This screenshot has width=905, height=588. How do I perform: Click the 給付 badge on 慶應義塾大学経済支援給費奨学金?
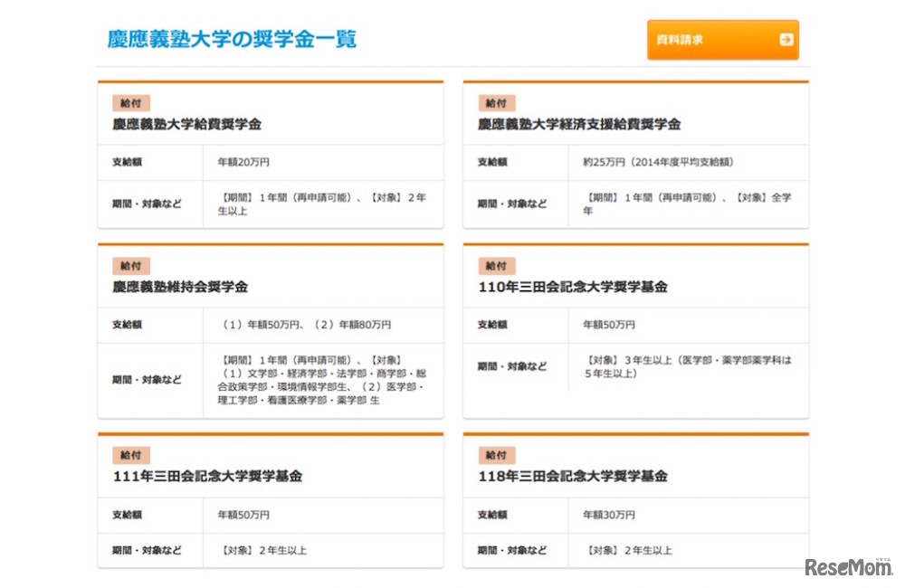coord(496,103)
